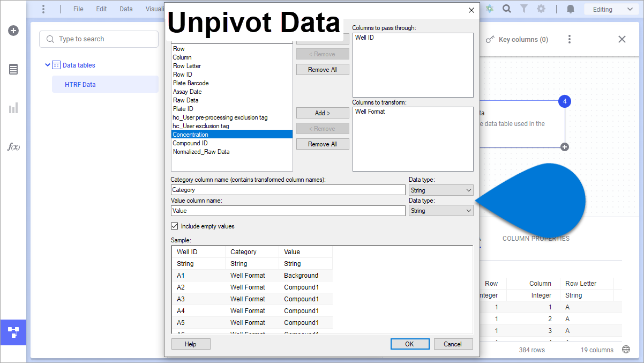Click the search magnifier icon in top toolbar
The height and width of the screenshot is (363, 644).
tap(507, 9)
